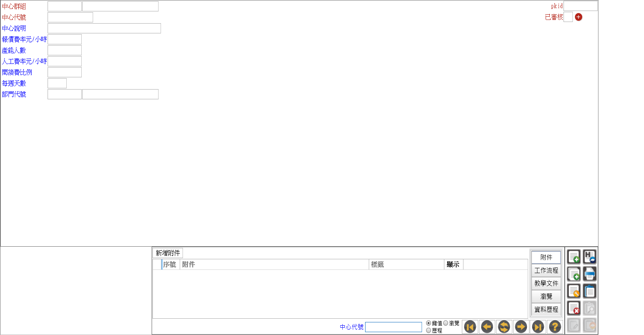Click the 報價費率元/小時 input field
The image size is (644, 335).
click(x=65, y=39)
